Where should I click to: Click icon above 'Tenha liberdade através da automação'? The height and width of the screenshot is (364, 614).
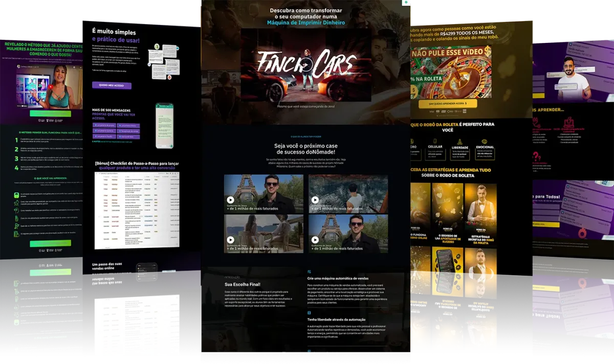tap(309, 312)
